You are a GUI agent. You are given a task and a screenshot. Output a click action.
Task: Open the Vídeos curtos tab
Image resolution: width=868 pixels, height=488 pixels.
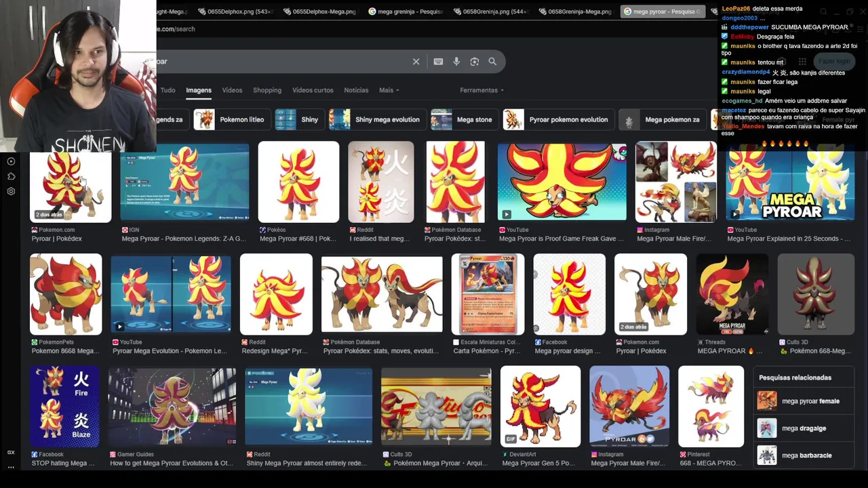pyautogui.click(x=313, y=90)
